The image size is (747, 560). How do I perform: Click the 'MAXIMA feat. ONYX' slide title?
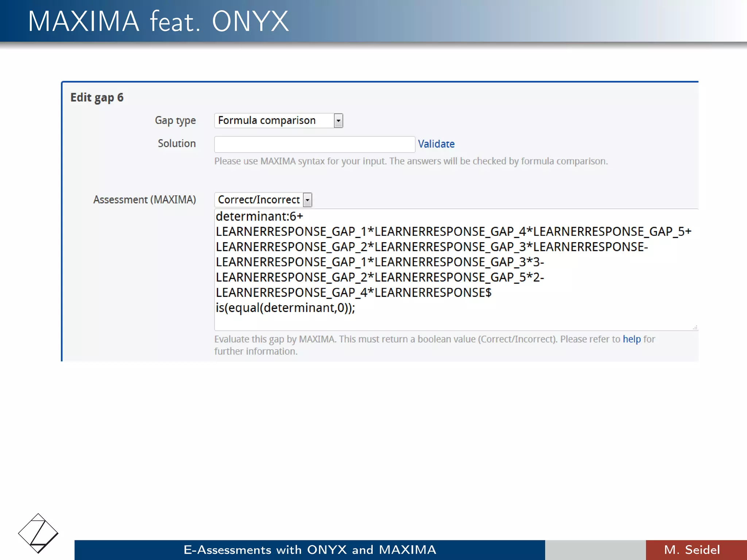tap(158, 22)
